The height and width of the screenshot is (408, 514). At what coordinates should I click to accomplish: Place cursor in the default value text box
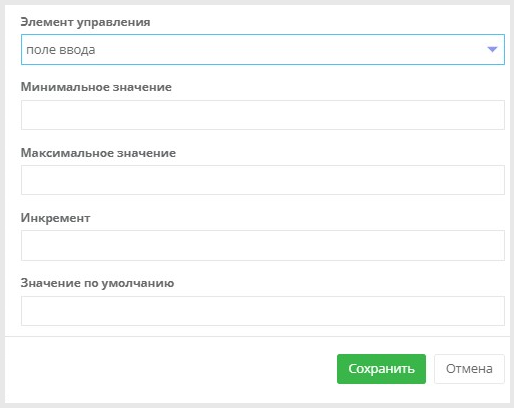[263, 311]
